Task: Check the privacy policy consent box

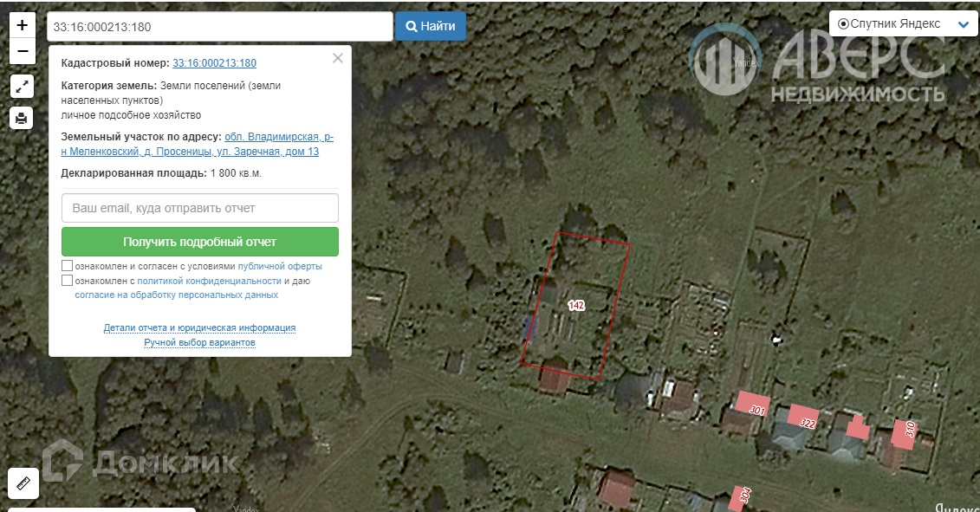Action: [67, 281]
